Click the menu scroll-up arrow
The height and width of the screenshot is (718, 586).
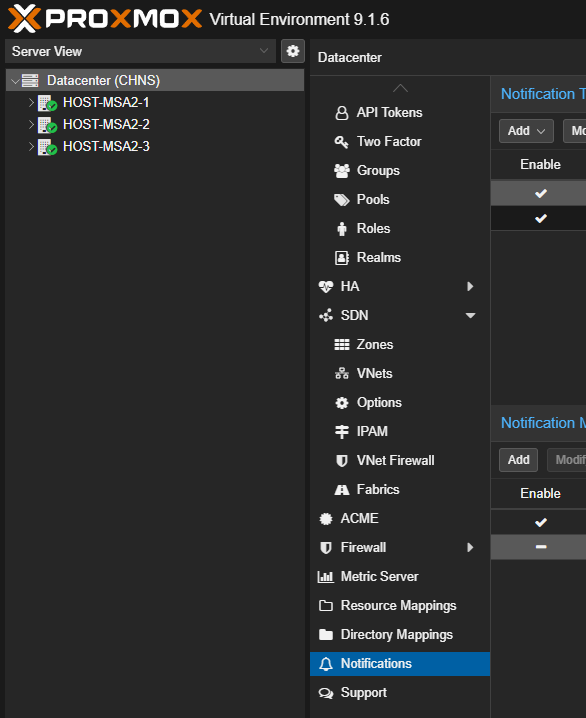point(400,88)
